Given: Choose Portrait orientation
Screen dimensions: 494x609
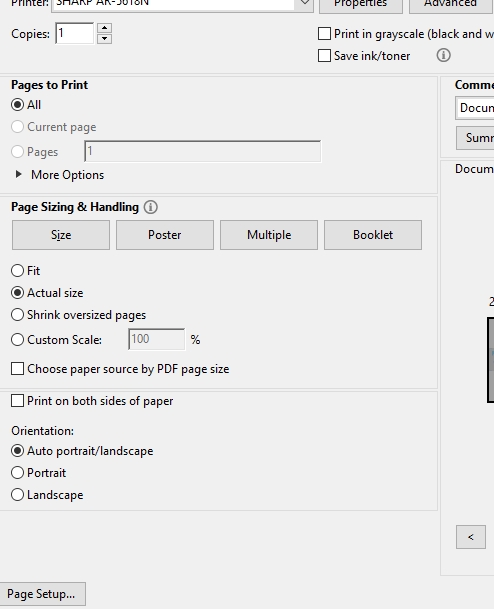Looking at the screenshot, I should (17, 473).
